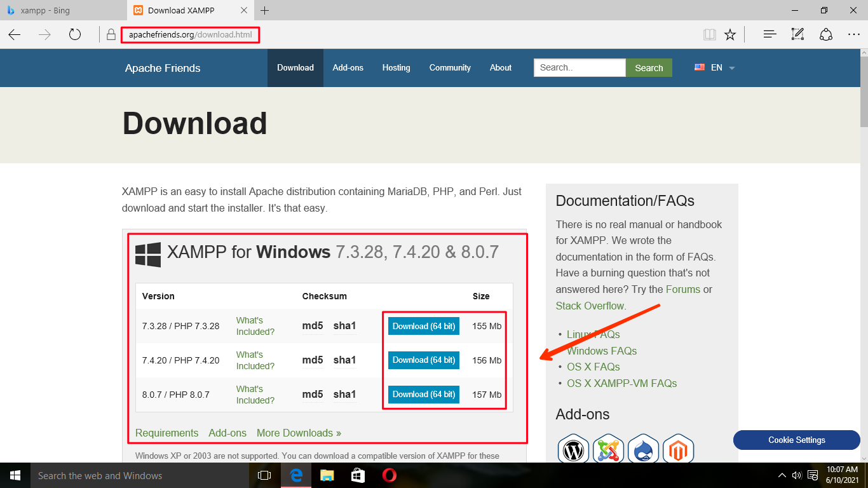
Task: Open the Add-ons link below downloads table
Action: (x=227, y=433)
